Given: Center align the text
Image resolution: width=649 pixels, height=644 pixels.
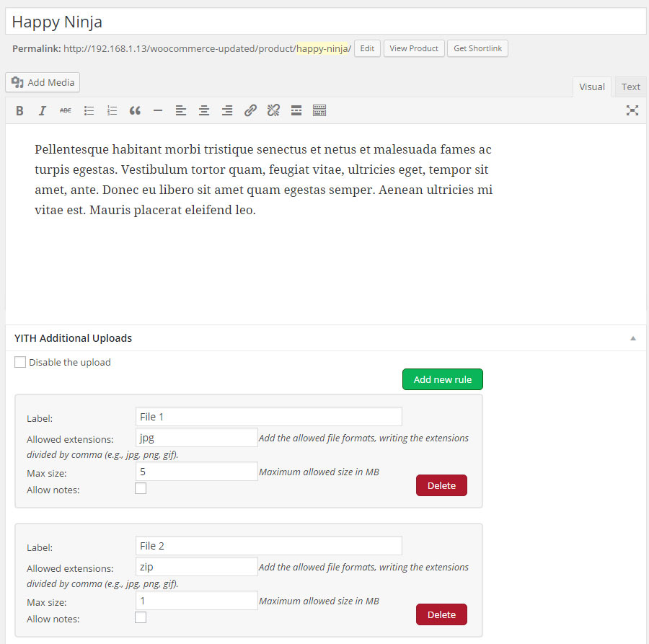Looking at the screenshot, I should click(x=204, y=110).
